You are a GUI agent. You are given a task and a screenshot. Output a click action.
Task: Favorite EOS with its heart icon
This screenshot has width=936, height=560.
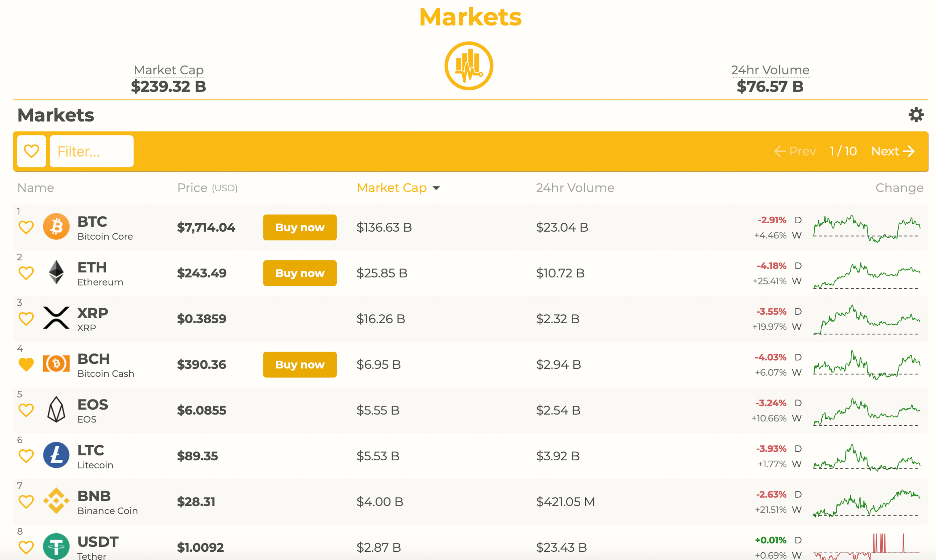26,410
